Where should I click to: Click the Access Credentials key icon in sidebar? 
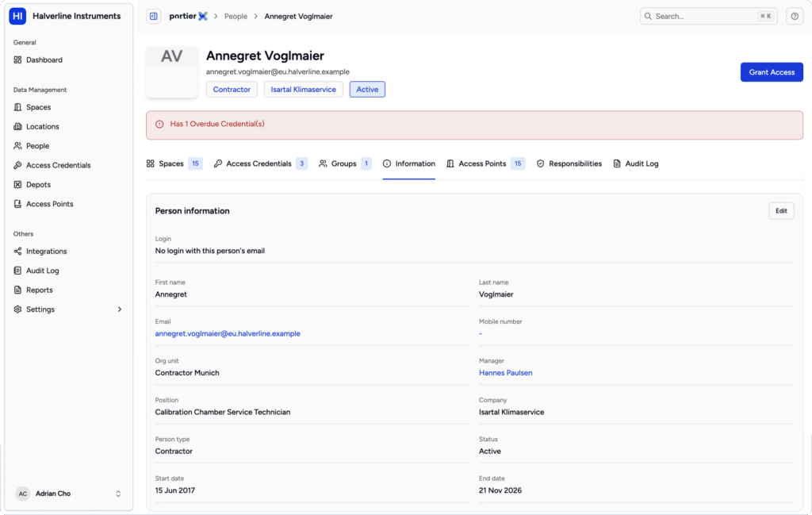coord(17,165)
